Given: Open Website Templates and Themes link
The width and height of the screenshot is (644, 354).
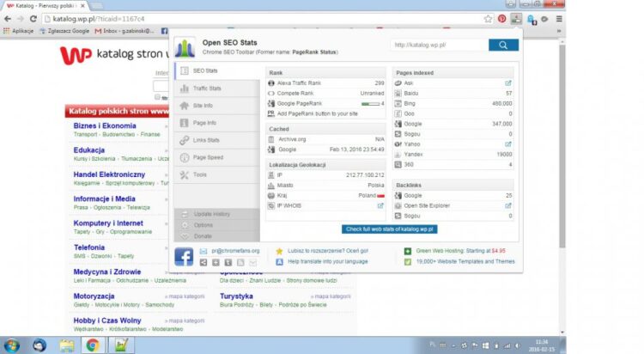Looking at the screenshot, I should [465, 261].
